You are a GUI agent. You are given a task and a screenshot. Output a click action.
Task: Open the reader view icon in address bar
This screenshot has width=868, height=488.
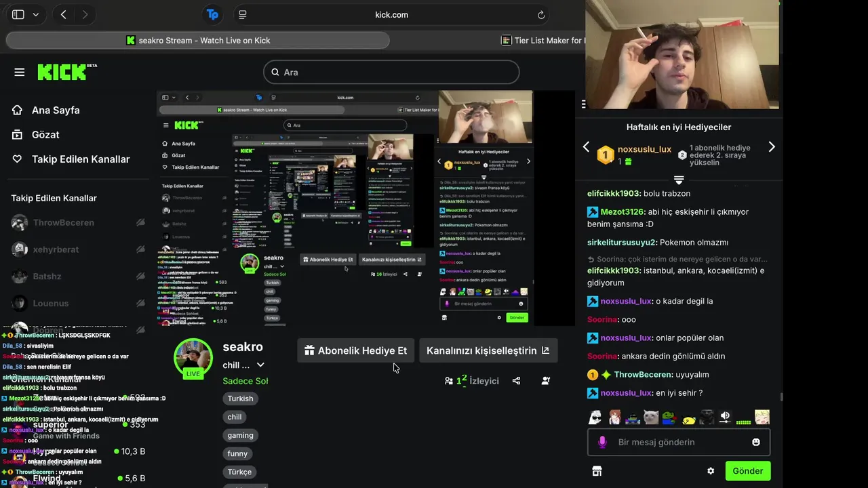242,14
